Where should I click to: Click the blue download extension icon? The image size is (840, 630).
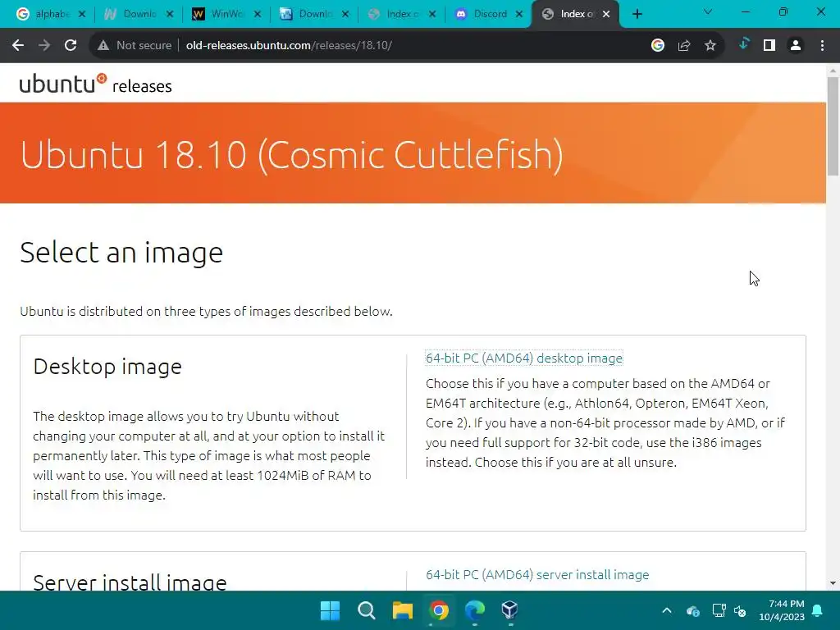(x=743, y=44)
